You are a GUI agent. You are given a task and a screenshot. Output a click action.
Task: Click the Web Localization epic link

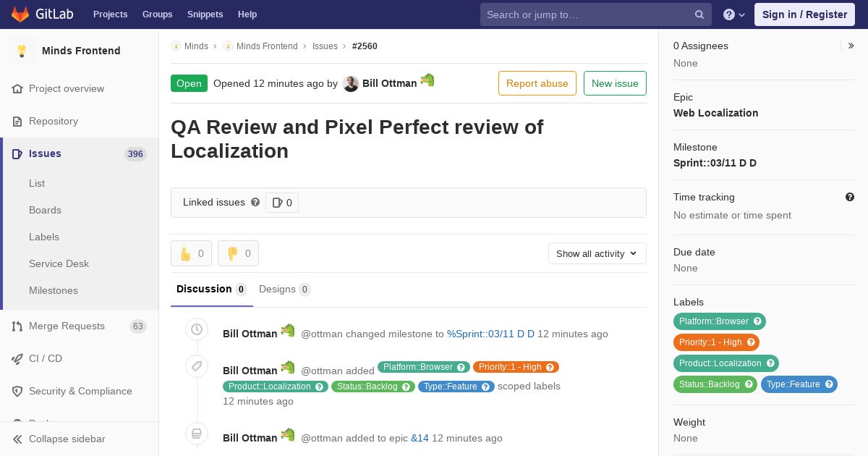715,113
